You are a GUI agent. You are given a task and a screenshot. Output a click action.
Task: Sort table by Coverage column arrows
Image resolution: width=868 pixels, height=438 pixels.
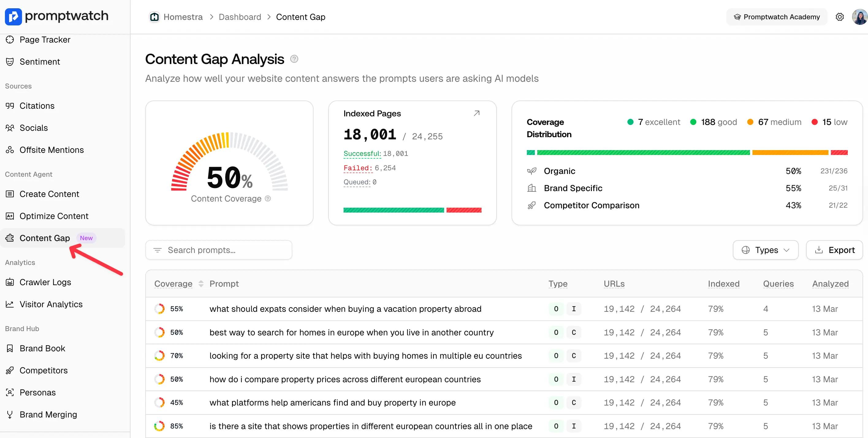coord(201,284)
